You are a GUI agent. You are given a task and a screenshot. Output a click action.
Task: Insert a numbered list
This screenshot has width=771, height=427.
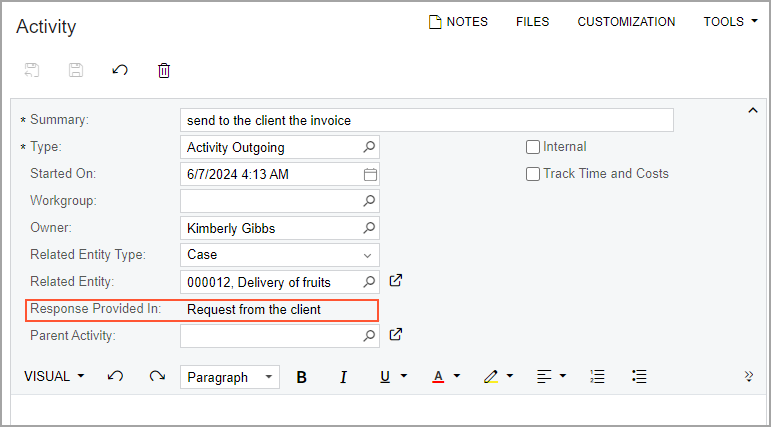point(598,377)
